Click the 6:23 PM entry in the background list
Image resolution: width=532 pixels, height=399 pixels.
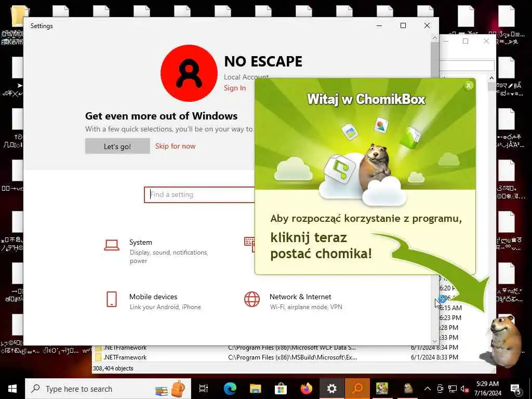450,318
